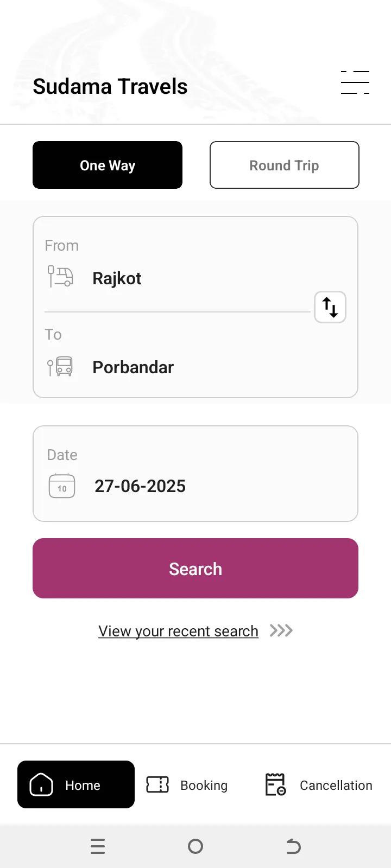Tap the departure bus stop icon

pos(60,277)
